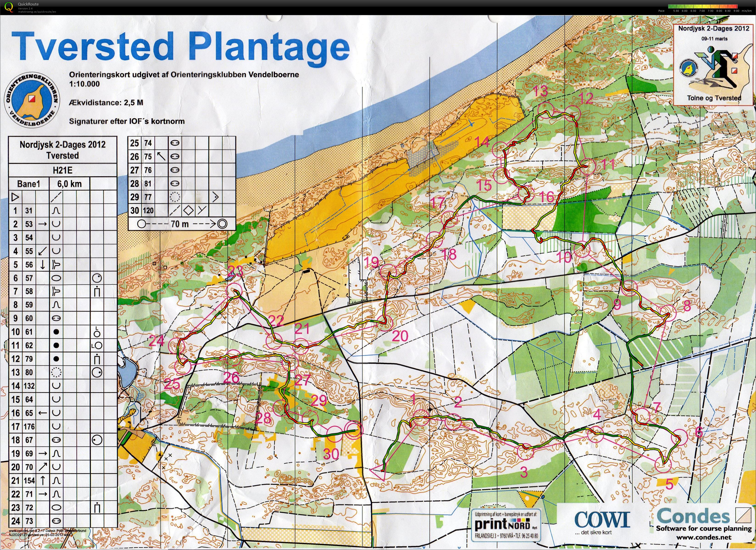This screenshot has width=756, height=550.
Task: Click the 70 m finish distance text
Action: [180, 224]
